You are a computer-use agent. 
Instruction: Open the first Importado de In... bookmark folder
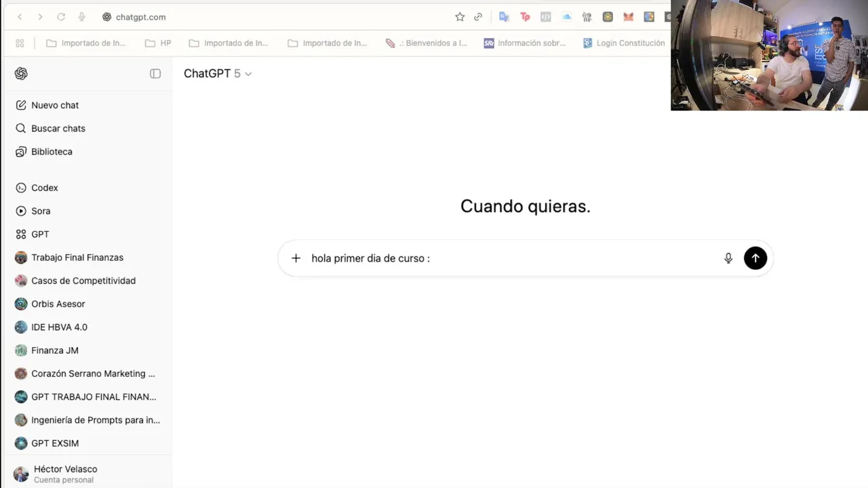click(86, 43)
